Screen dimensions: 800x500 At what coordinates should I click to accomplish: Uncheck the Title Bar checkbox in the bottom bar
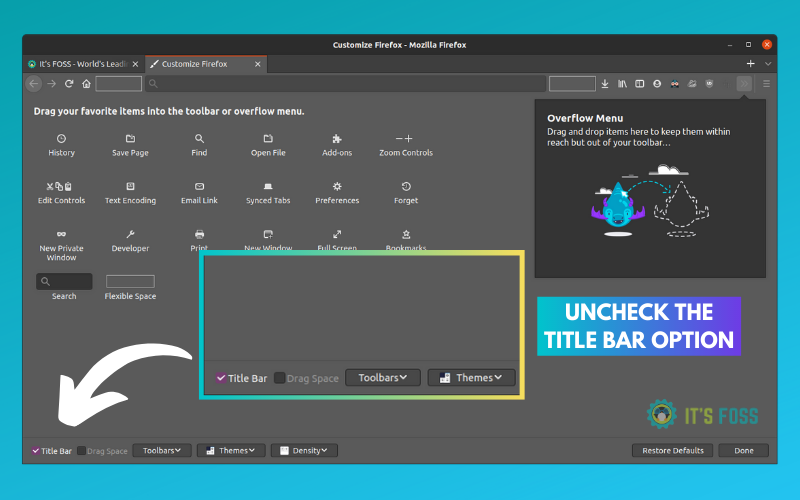pos(36,451)
